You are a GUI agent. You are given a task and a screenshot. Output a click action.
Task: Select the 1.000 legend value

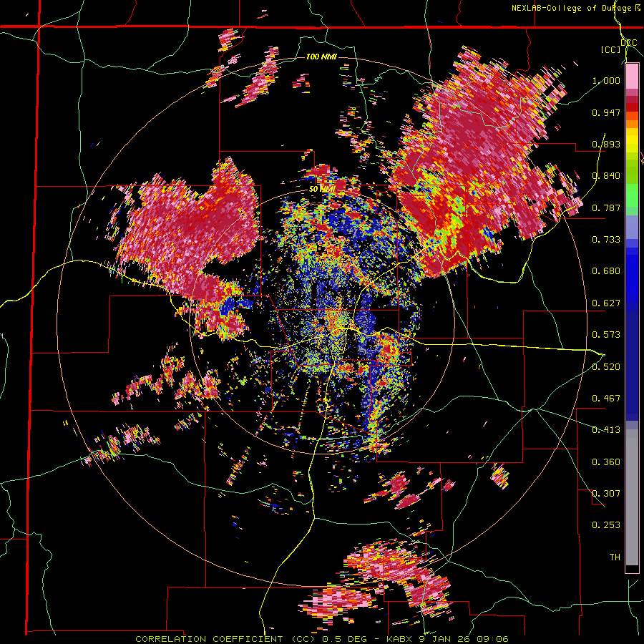606,80
